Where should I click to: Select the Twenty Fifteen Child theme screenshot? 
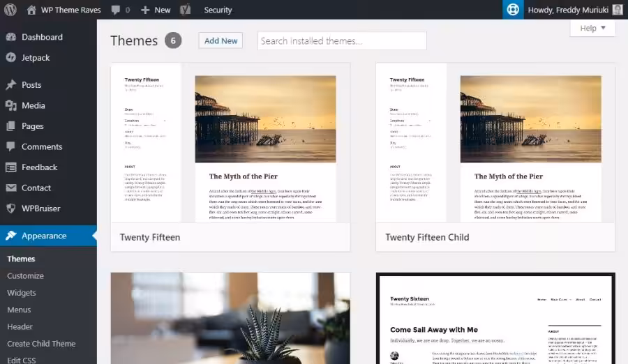(x=495, y=142)
